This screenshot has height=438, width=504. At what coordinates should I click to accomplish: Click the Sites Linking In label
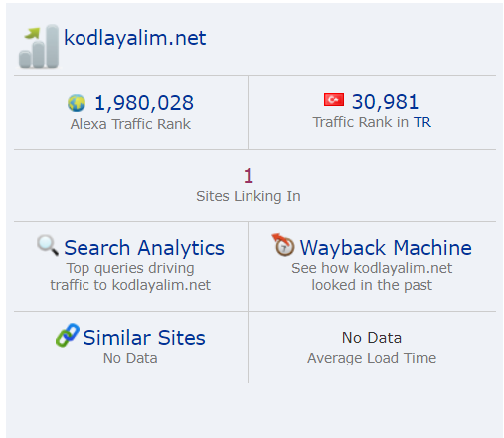[249, 196]
